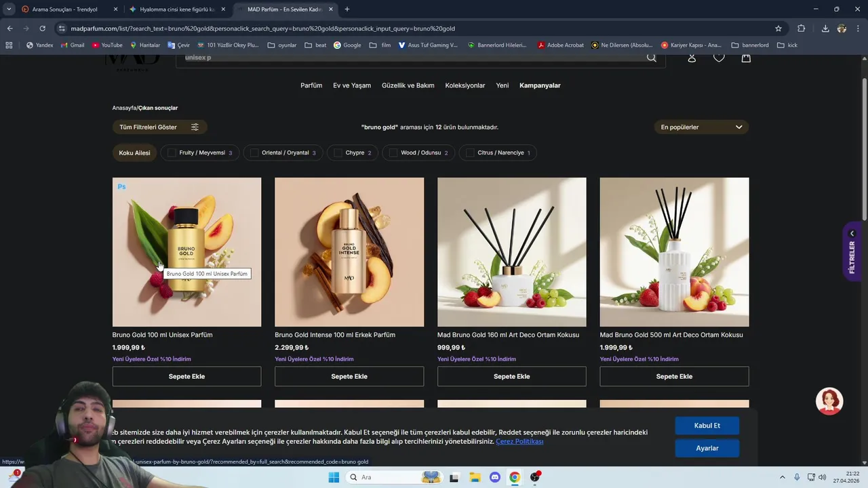Check the Chypre filter checkbox
The height and width of the screenshot is (488, 868).
pyautogui.click(x=338, y=152)
